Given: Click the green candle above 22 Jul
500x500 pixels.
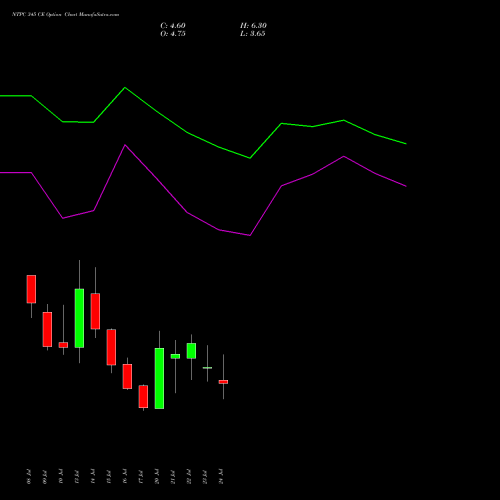Looking at the screenshot, I should click(191, 351).
